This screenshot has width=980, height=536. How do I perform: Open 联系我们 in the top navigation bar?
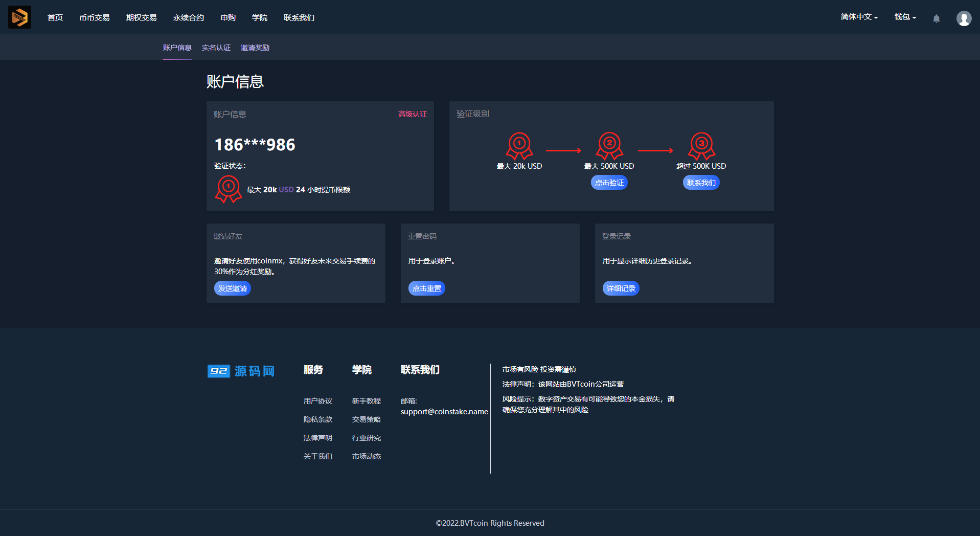tap(299, 18)
